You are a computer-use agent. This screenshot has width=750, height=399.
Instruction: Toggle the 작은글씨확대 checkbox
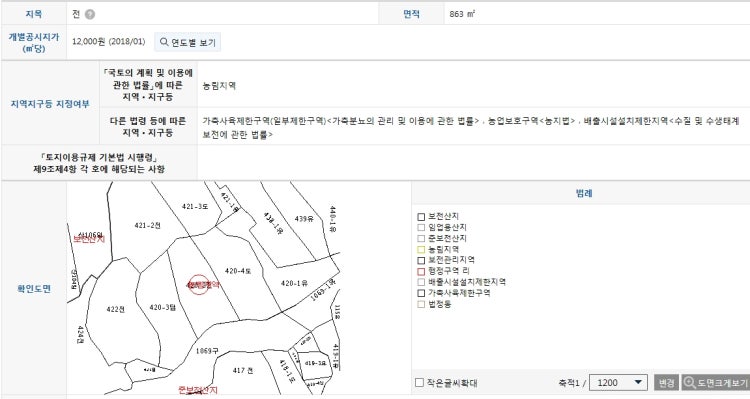(x=419, y=383)
